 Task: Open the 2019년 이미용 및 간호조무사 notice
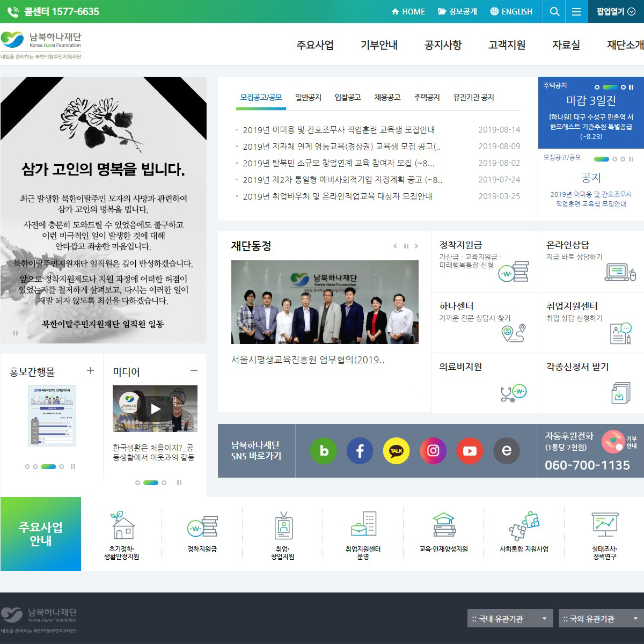(x=338, y=130)
